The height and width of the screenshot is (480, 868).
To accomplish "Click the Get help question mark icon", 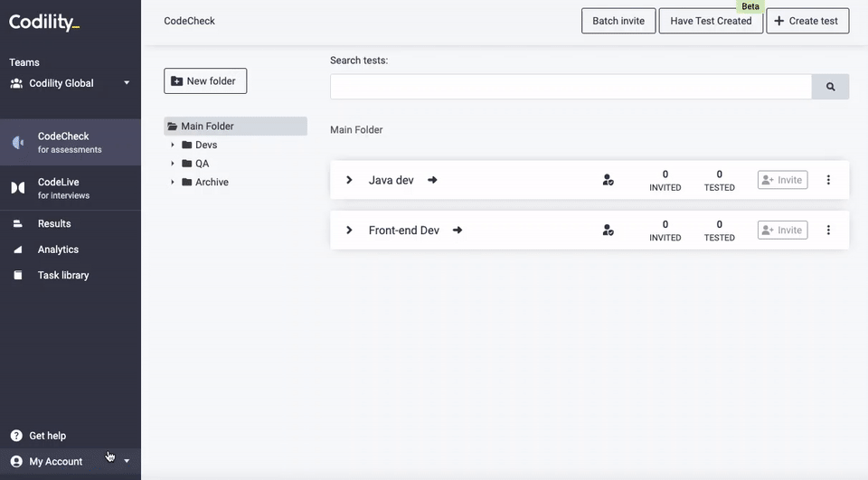I will [16, 436].
